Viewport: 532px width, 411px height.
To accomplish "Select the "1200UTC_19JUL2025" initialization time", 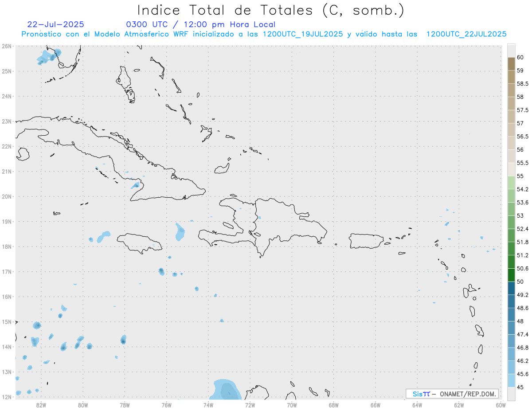I will click(302, 34).
